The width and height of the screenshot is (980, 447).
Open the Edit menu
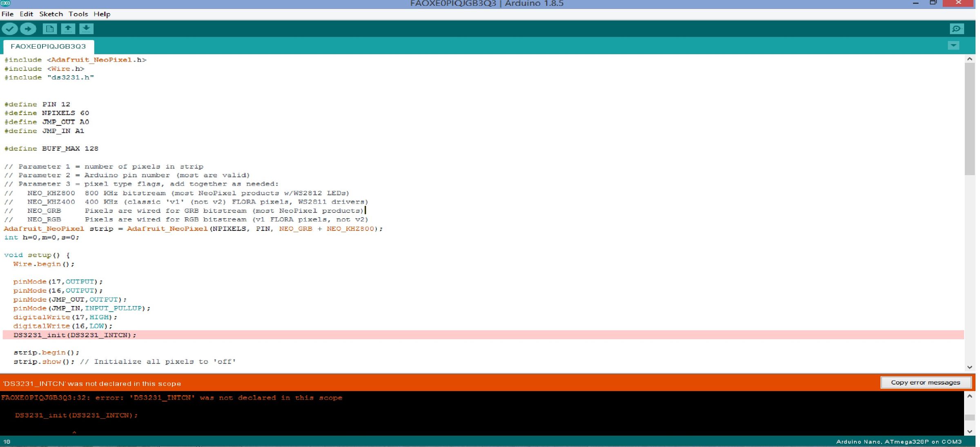26,14
